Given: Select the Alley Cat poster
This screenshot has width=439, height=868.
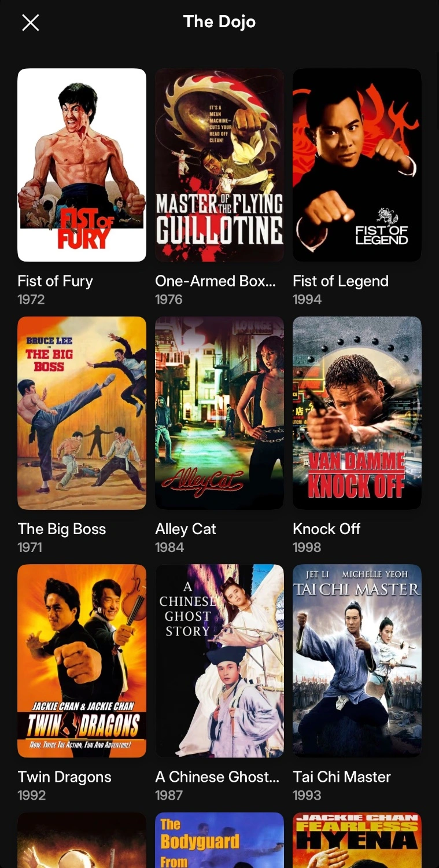Looking at the screenshot, I should 219,413.
